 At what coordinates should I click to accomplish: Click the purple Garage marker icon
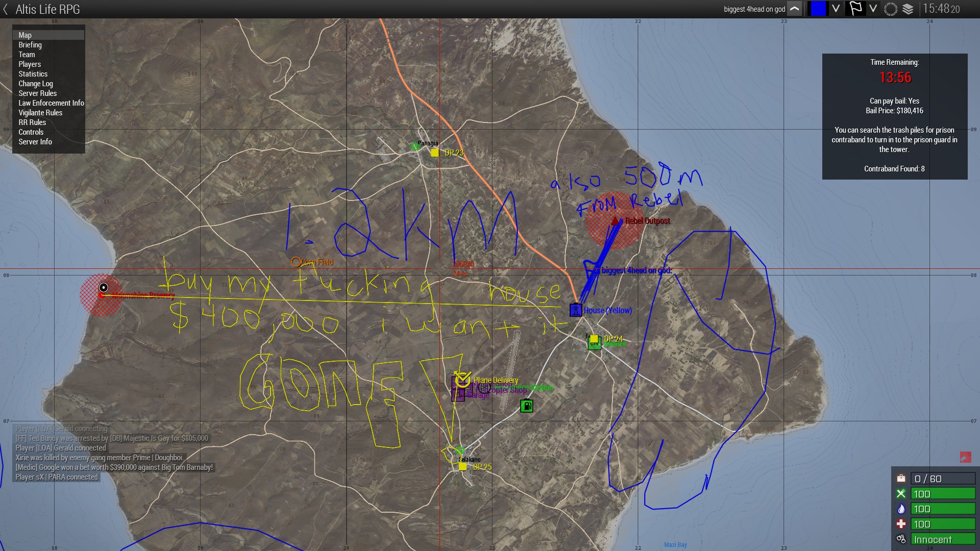[x=458, y=395]
